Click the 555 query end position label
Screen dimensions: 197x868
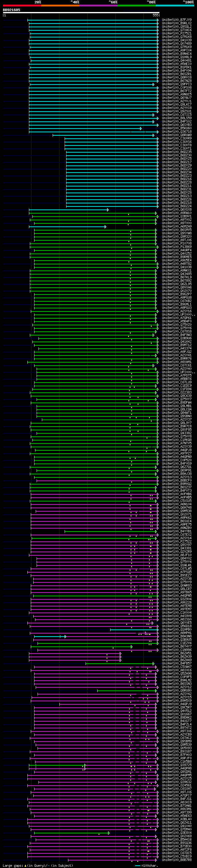(155, 15)
